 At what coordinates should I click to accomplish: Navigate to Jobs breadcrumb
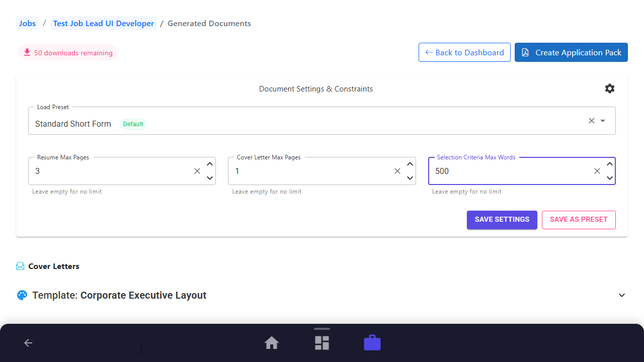tap(28, 24)
